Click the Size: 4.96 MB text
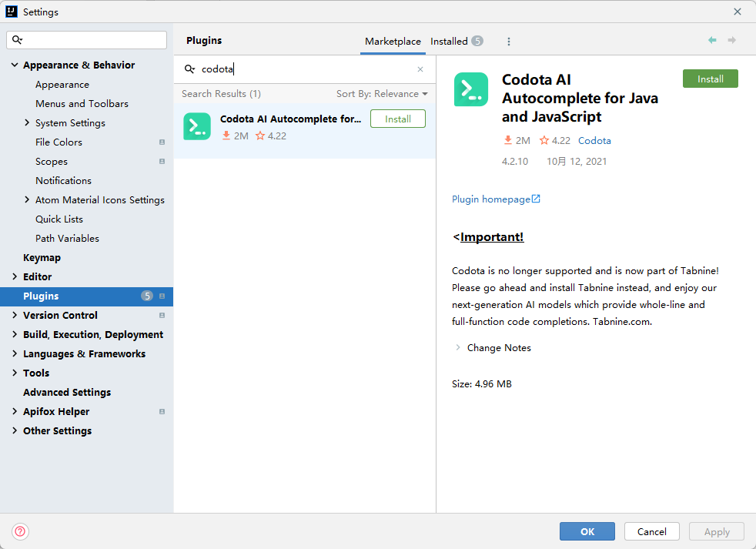The image size is (756, 549). [482, 384]
